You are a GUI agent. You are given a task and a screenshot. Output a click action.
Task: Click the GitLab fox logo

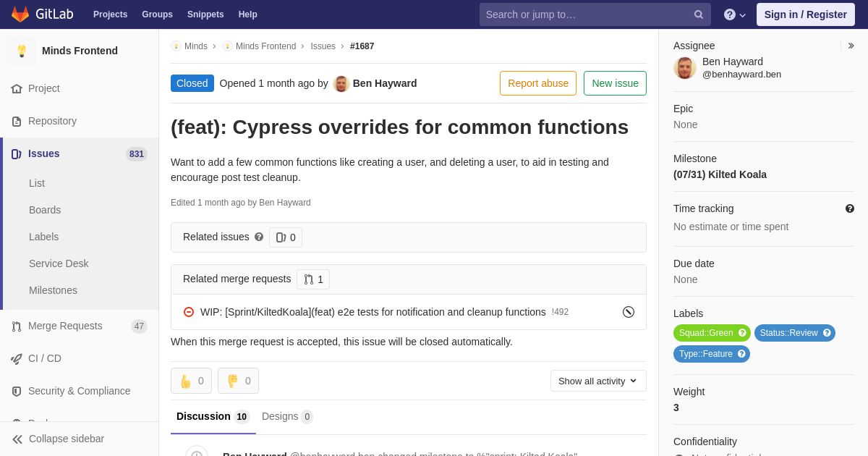(20, 14)
